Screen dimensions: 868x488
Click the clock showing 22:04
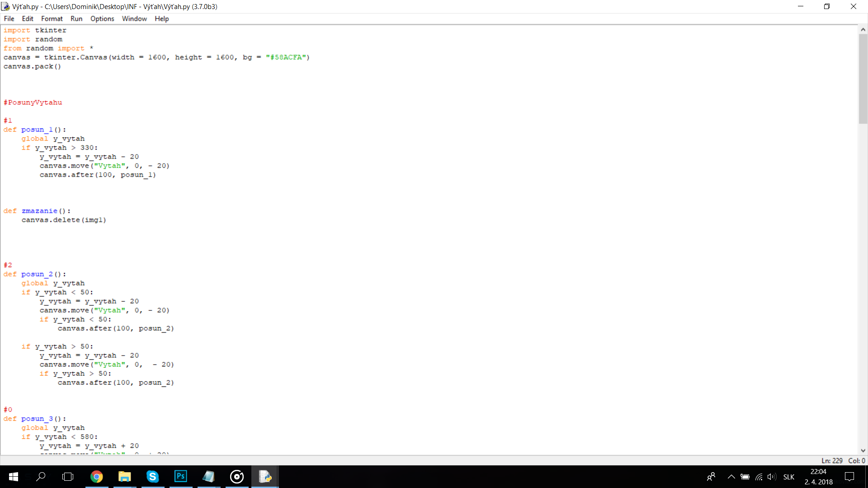[818, 472]
